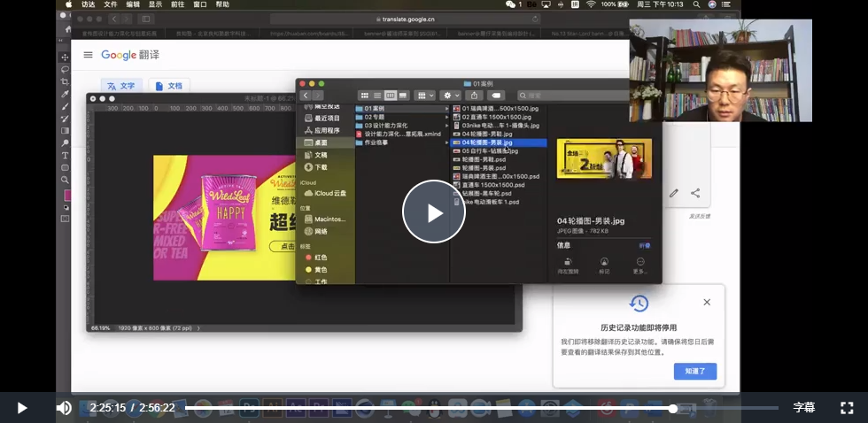Image resolution: width=868 pixels, height=423 pixels.
Task: Expand the 01 案例 folder arrow
Action: point(446,109)
